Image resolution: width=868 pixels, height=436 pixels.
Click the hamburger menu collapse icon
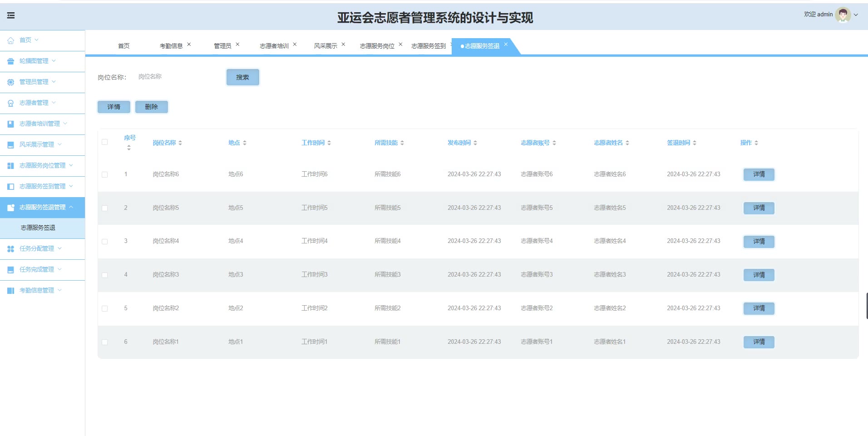click(x=11, y=15)
